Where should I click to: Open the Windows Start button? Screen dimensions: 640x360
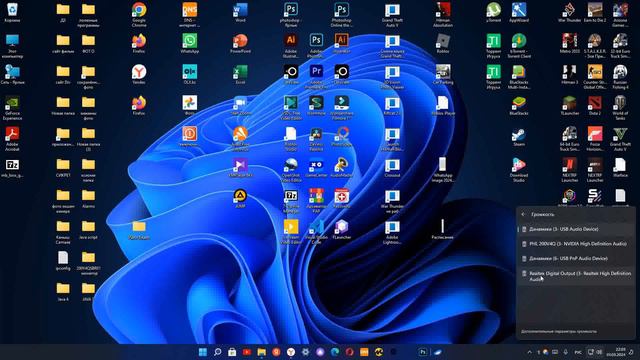pos(202,352)
